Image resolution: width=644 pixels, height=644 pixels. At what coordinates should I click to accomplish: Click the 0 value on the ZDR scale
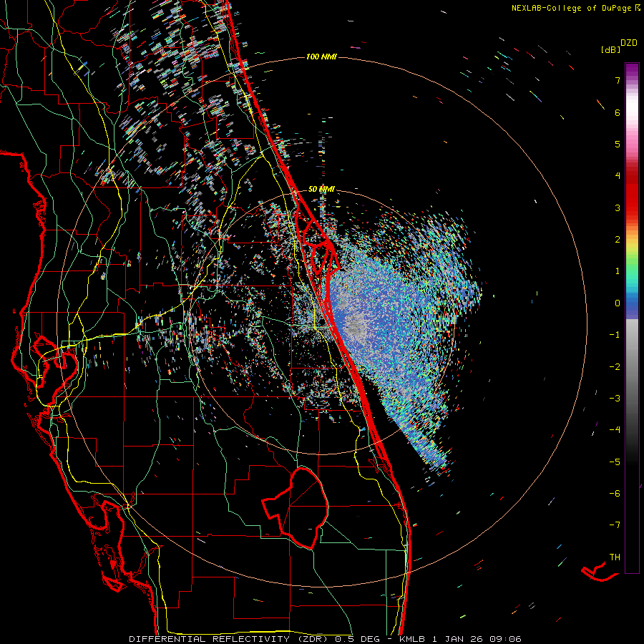click(x=618, y=303)
